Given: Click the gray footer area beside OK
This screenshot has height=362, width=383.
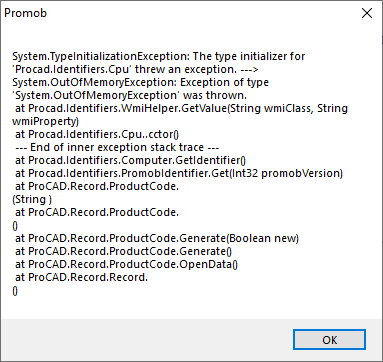Looking at the screenshot, I should click(147, 339).
